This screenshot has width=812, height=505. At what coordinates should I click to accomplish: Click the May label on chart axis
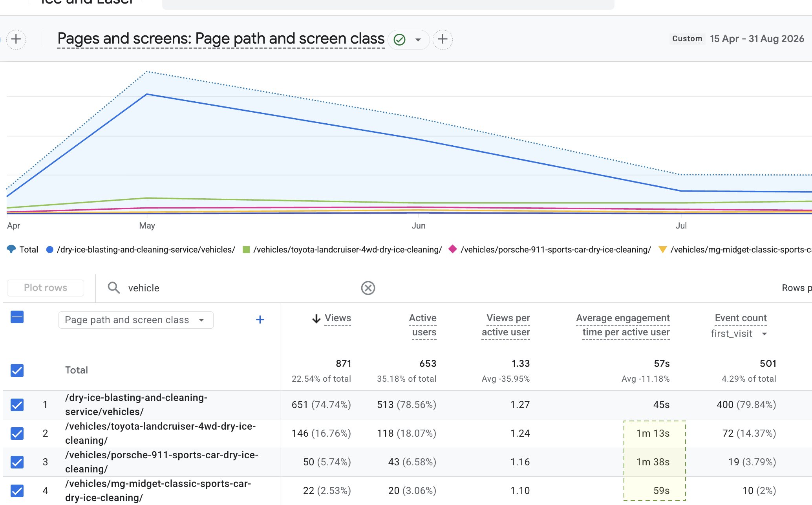[147, 225]
